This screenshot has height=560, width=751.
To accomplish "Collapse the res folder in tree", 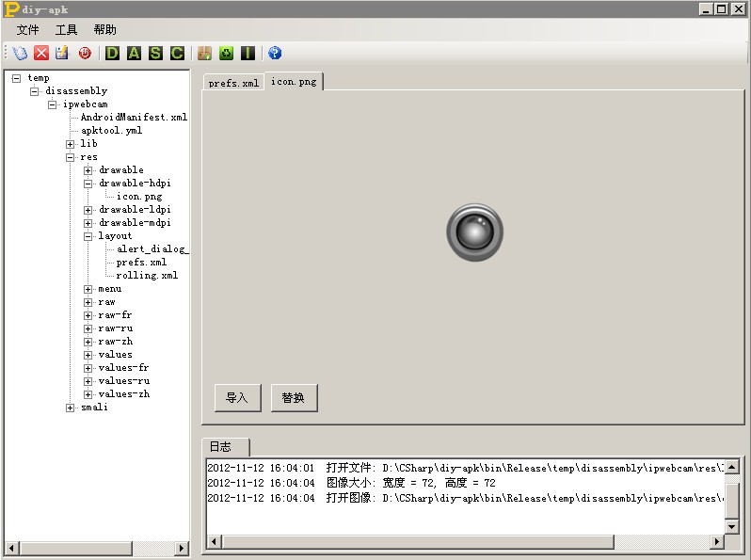I will (x=71, y=157).
